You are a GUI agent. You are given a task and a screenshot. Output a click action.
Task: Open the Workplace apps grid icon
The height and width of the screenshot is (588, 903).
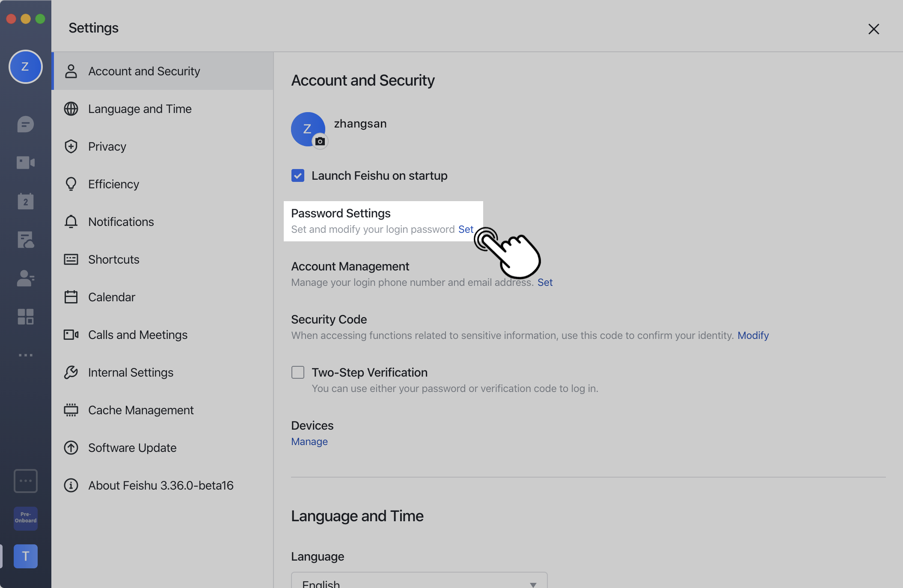pos(25,317)
